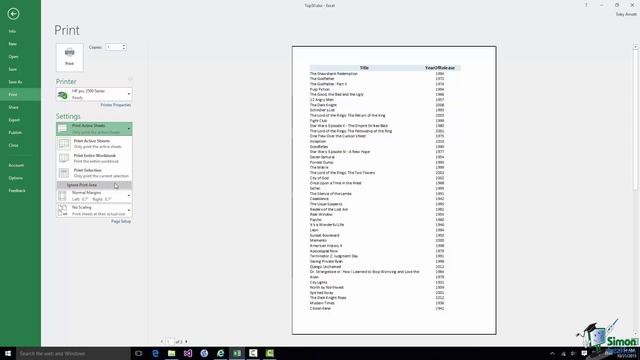Select Publish in the backstage sidebar

pyautogui.click(x=15, y=132)
